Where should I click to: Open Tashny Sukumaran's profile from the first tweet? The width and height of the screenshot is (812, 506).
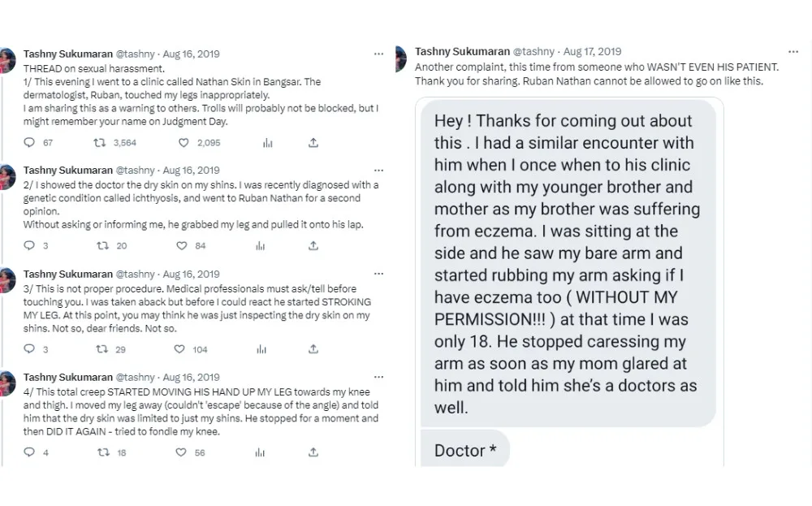(x=67, y=54)
